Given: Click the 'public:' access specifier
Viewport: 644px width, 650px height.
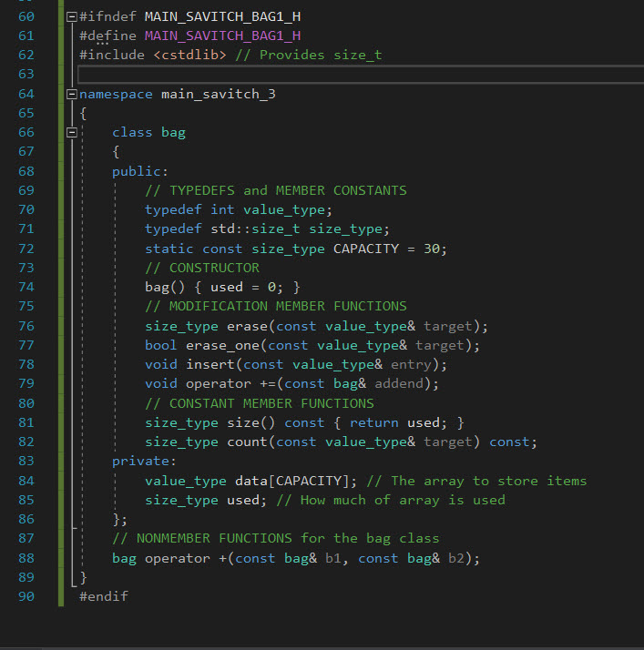Looking at the screenshot, I should [x=140, y=171].
